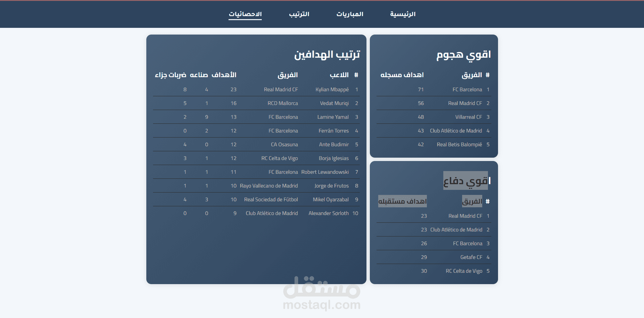Go to الترتيب nav tab
The image size is (644, 318).
299,14
